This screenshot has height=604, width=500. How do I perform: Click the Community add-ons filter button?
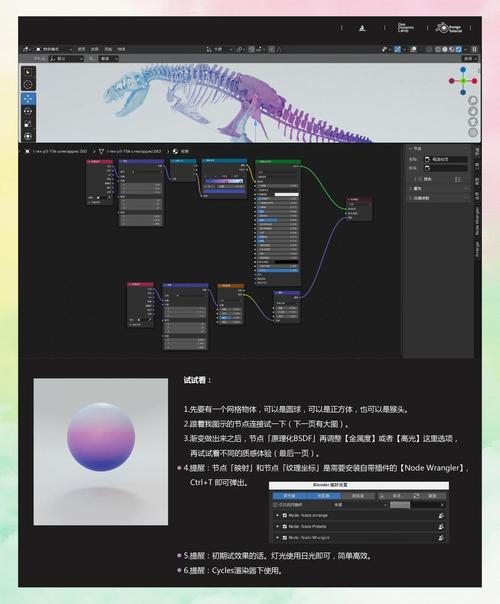[324, 496]
